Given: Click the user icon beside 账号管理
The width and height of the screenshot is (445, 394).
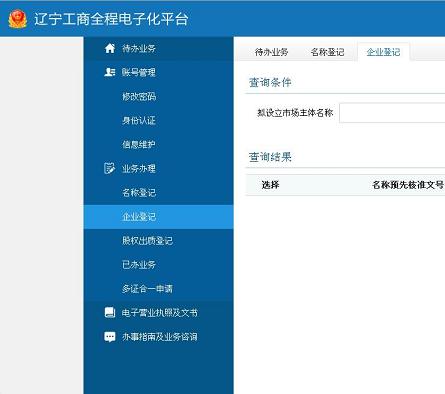Looking at the screenshot, I should [x=110, y=72].
